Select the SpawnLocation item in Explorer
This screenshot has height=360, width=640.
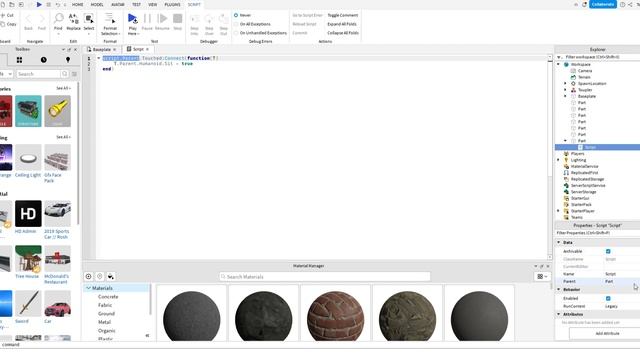coord(592,83)
